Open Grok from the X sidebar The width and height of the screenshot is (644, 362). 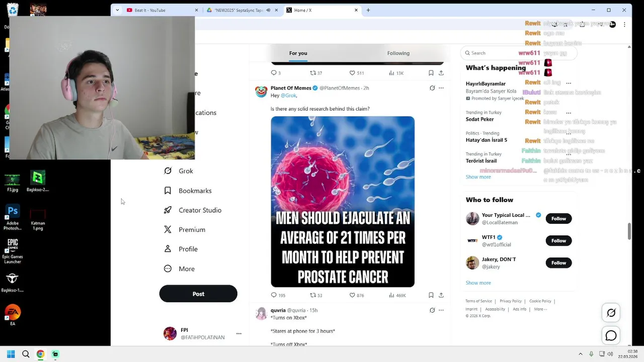coord(179,171)
